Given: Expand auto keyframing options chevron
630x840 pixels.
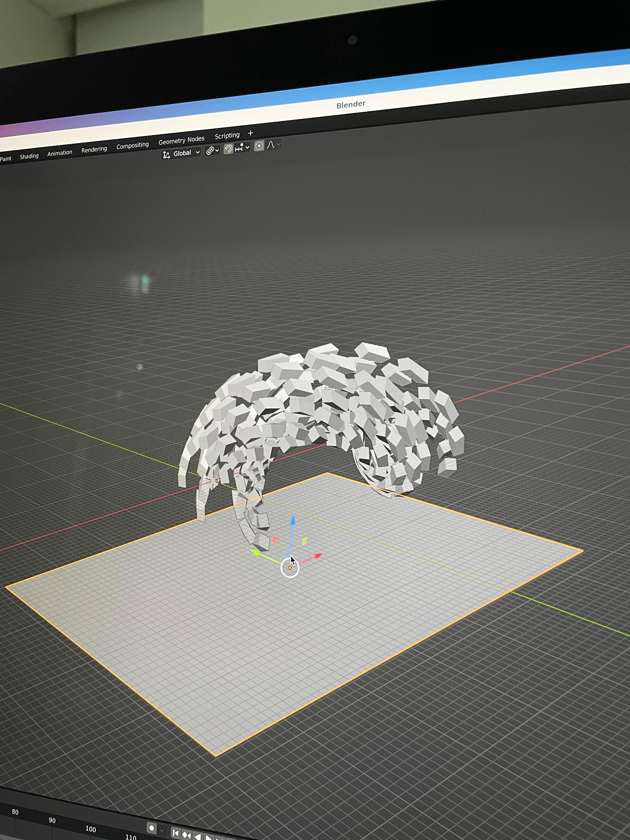Looking at the screenshot, I should [x=162, y=830].
